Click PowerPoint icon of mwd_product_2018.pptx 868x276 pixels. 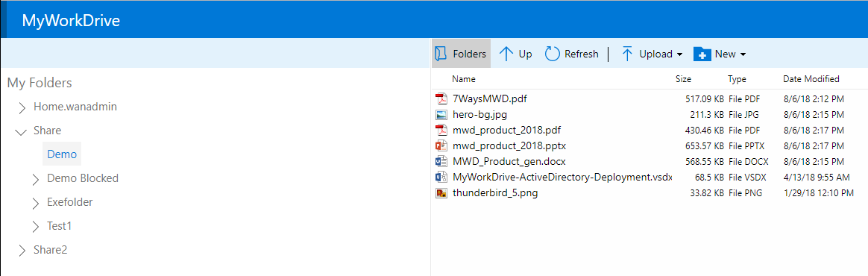[441, 146]
